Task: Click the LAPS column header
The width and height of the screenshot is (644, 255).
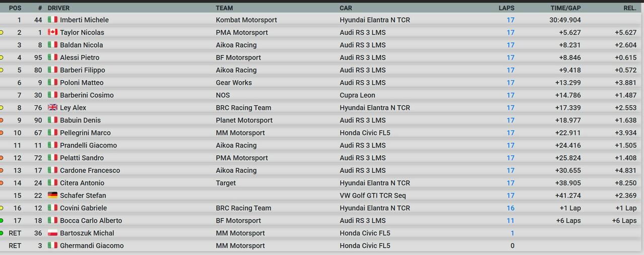Action: tap(506, 8)
